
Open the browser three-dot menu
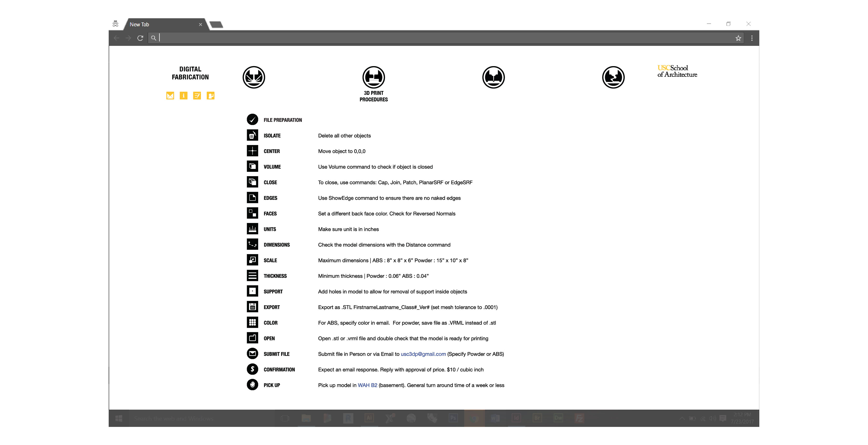click(x=752, y=38)
